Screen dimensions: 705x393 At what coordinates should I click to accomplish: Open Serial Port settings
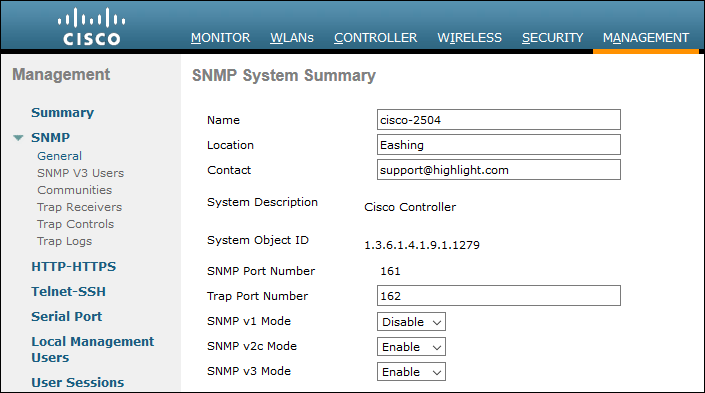tap(67, 317)
